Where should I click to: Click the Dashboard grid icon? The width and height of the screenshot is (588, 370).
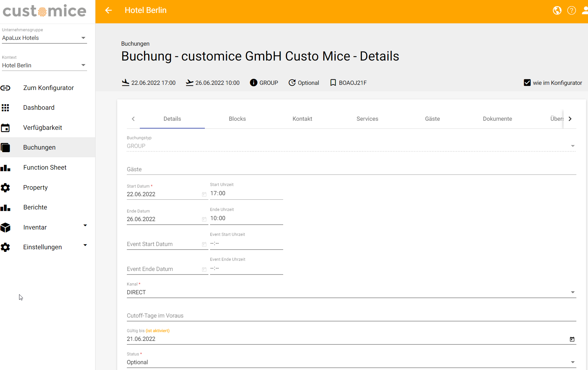tap(6, 108)
